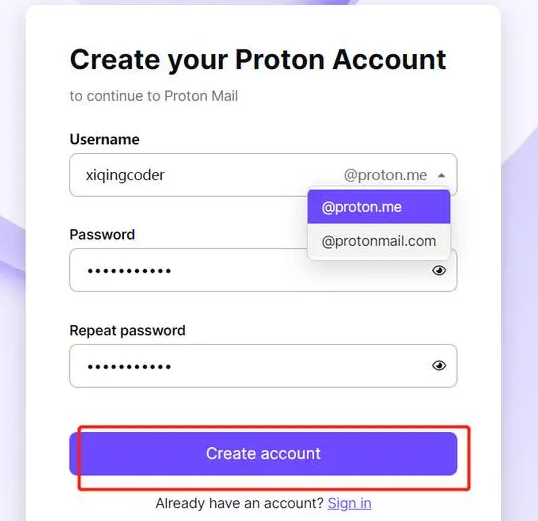Open the Sign in link
The width and height of the screenshot is (538, 521).
click(349, 503)
